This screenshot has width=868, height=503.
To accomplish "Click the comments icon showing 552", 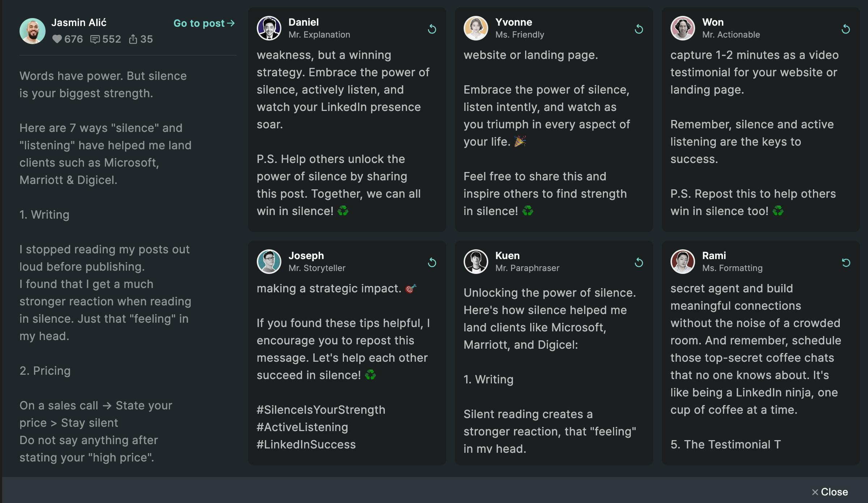I will coord(95,39).
